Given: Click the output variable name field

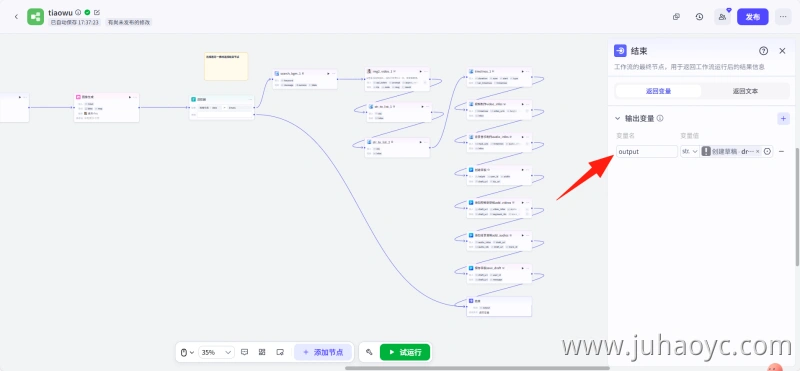Looking at the screenshot, I should [x=647, y=152].
